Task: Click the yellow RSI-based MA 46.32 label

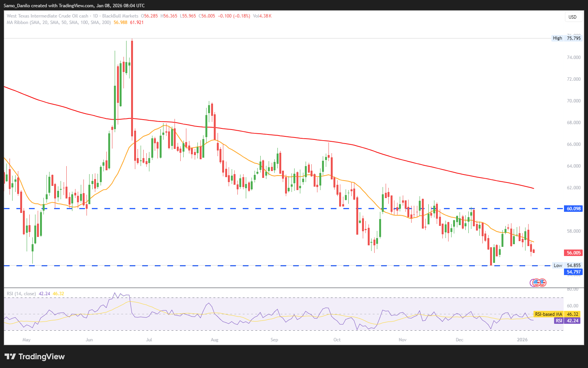Action: pos(557,314)
